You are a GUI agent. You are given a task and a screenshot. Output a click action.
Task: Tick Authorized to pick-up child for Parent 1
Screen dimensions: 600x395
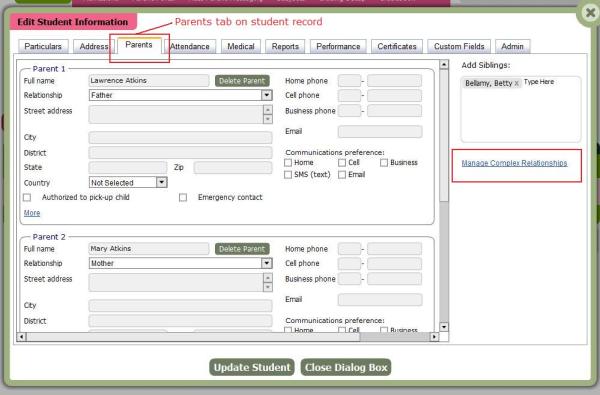27,198
